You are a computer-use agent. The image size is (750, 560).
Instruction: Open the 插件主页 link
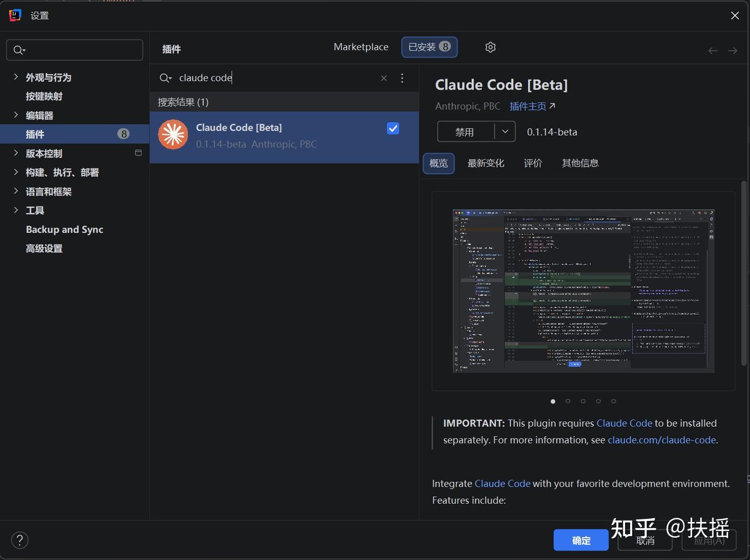point(532,106)
